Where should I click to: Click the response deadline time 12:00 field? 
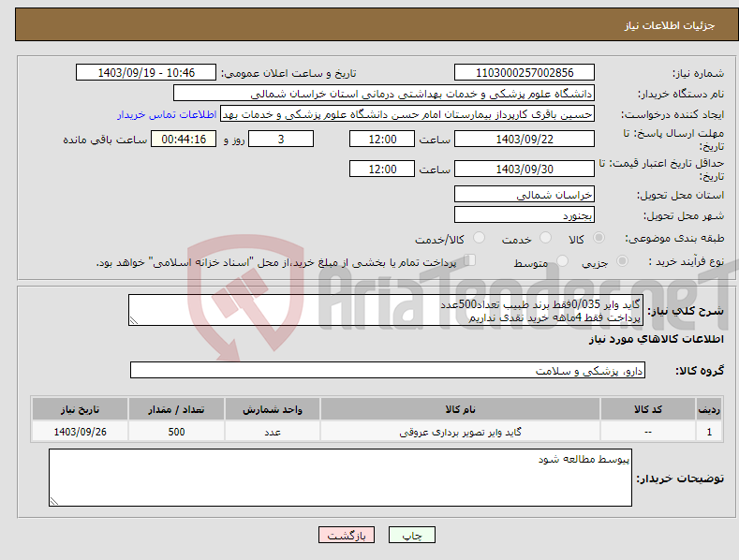(382, 139)
